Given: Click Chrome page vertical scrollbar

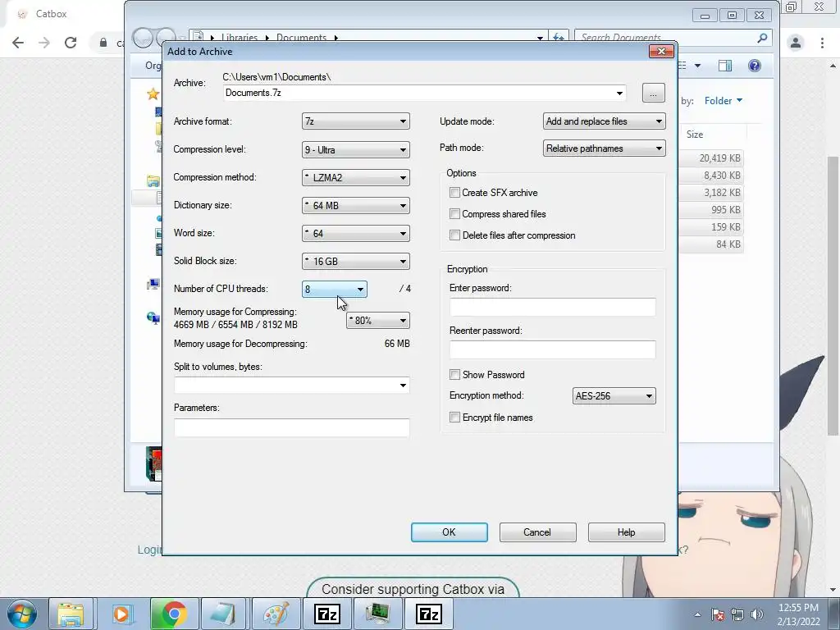Looking at the screenshot, I should pyautogui.click(x=833, y=294).
